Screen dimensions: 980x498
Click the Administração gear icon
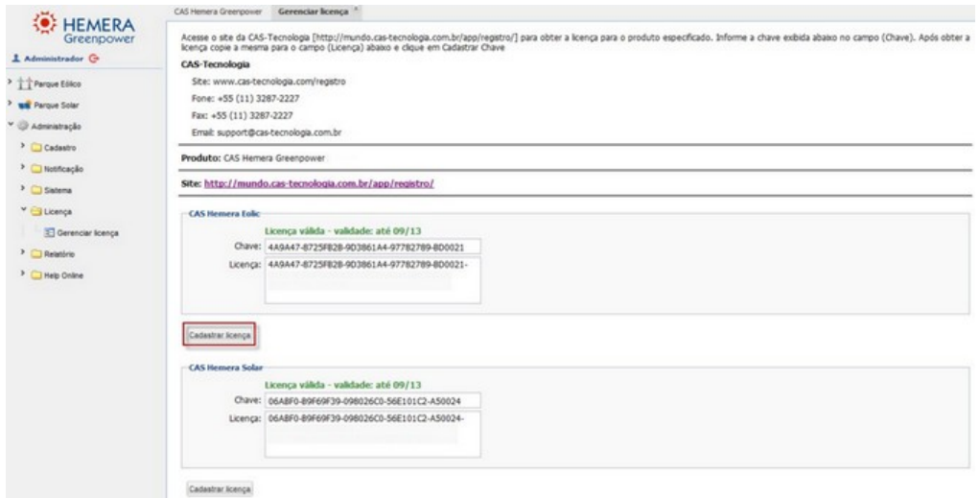(x=23, y=126)
